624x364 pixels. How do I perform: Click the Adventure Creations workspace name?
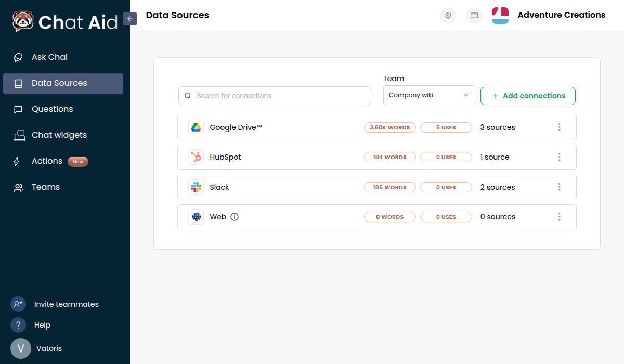[x=562, y=15]
